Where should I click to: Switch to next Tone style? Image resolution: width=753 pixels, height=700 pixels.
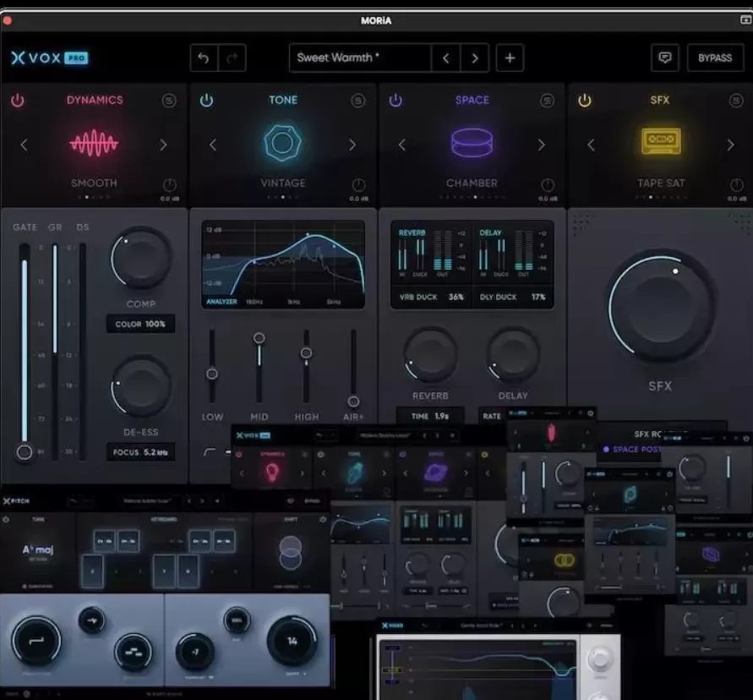352,145
